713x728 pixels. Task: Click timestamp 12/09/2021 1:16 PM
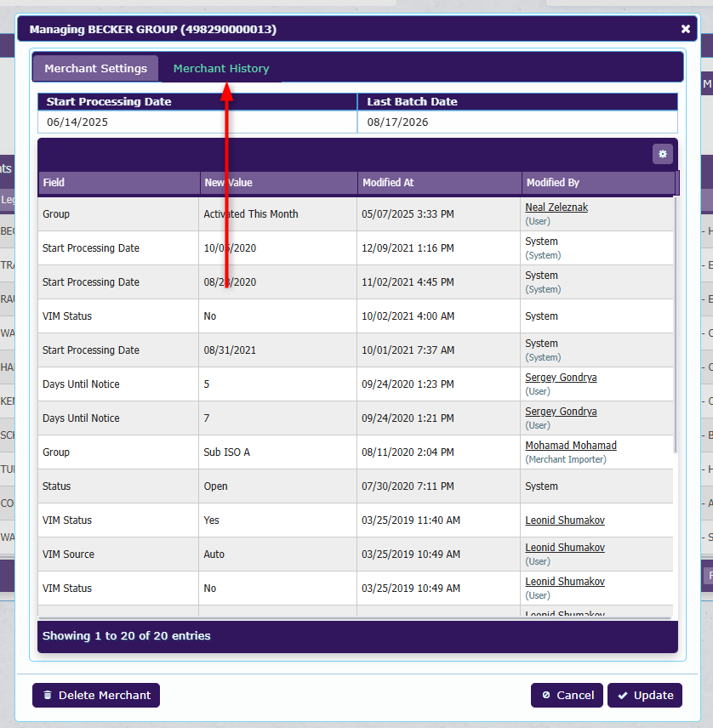(x=408, y=248)
